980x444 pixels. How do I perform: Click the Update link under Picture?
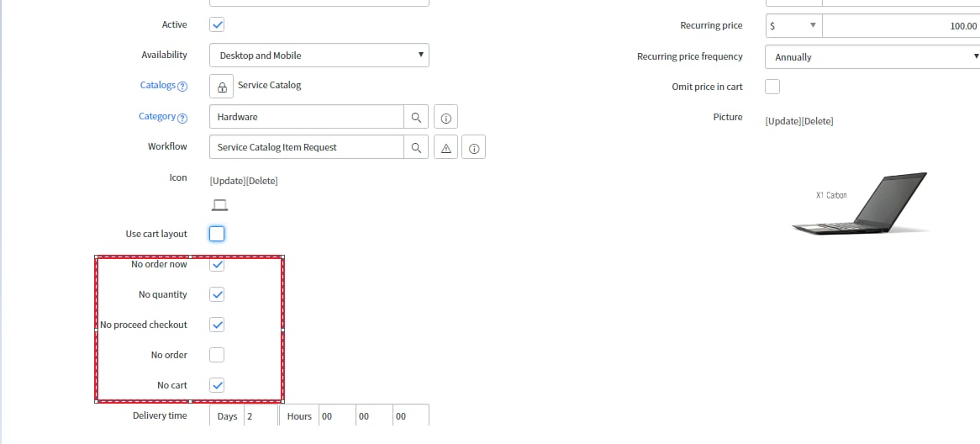pos(783,121)
